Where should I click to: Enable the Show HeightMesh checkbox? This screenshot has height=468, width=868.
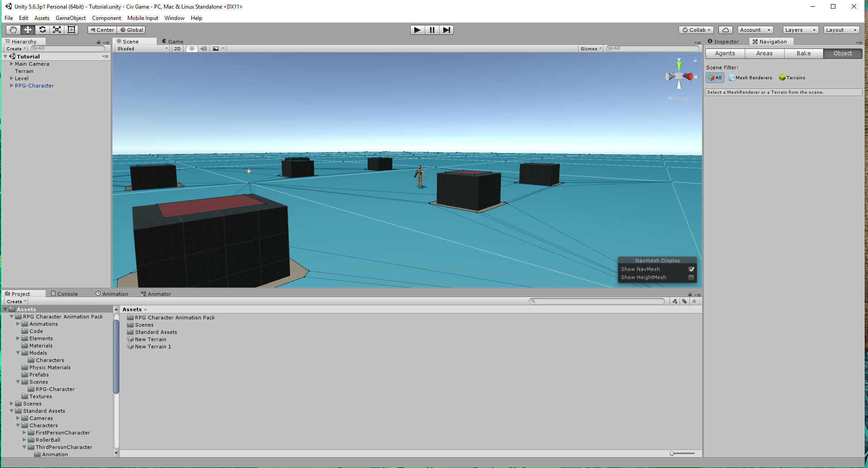(691, 277)
